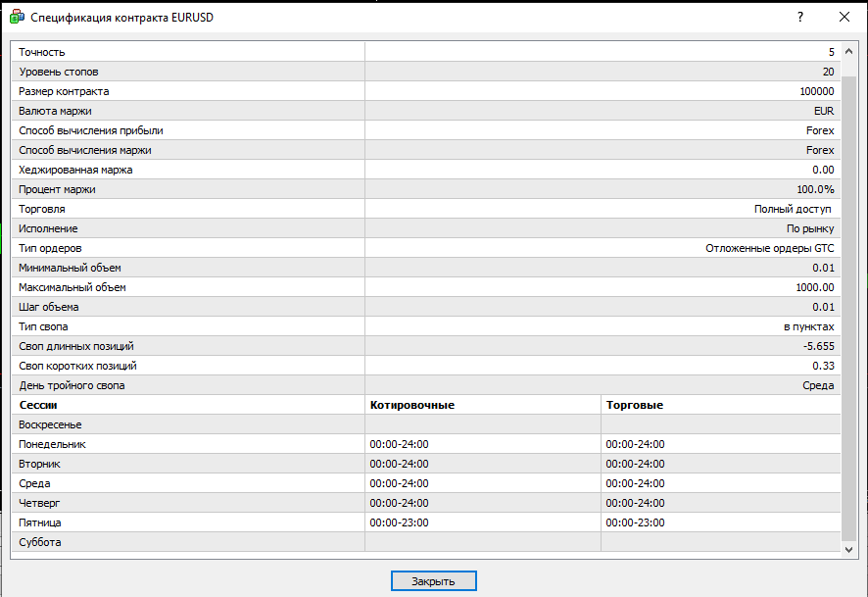Viewport: 868px width, 597px height.
Task: Select the Воскресенье session row
Action: 426,424
